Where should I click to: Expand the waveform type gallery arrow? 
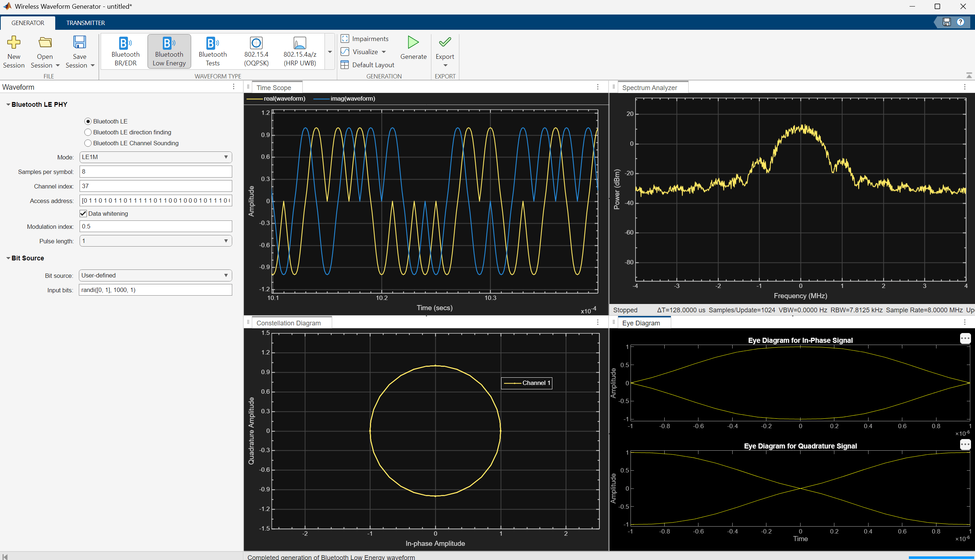pyautogui.click(x=330, y=52)
